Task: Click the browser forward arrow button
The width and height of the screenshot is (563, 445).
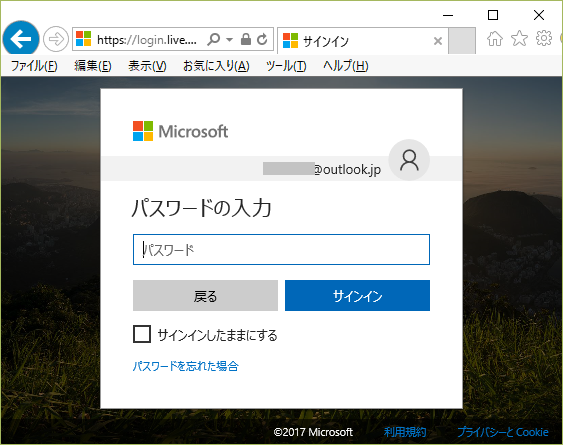Action: (x=56, y=39)
